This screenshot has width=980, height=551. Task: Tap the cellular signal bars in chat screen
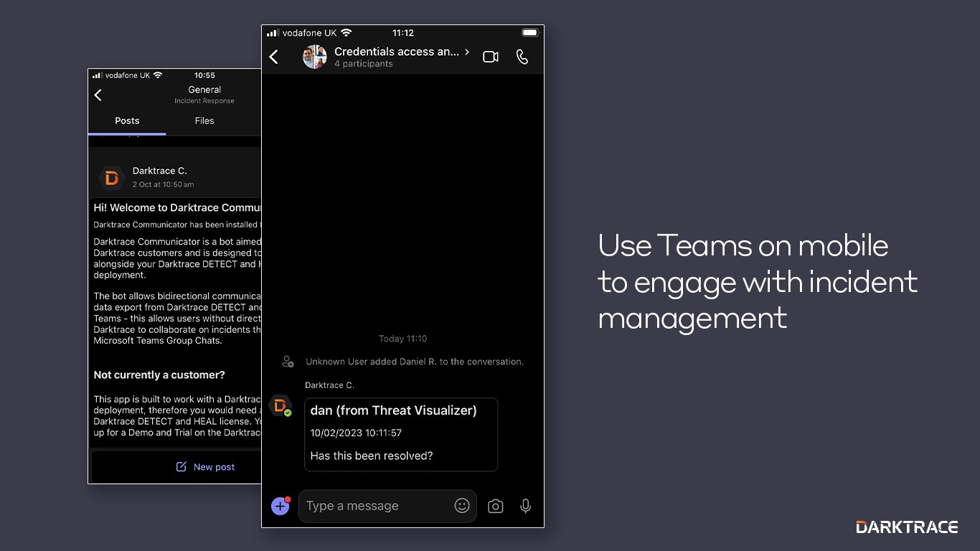point(272,33)
